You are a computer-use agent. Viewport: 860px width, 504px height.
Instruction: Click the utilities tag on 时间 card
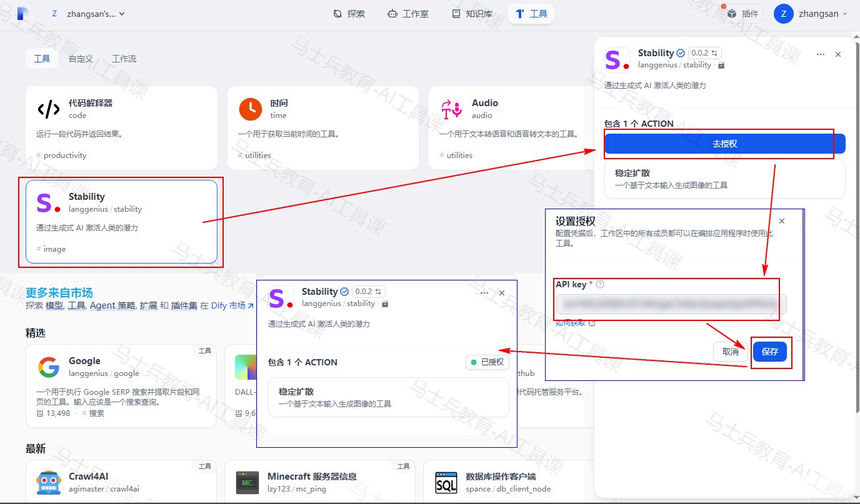[x=254, y=156]
